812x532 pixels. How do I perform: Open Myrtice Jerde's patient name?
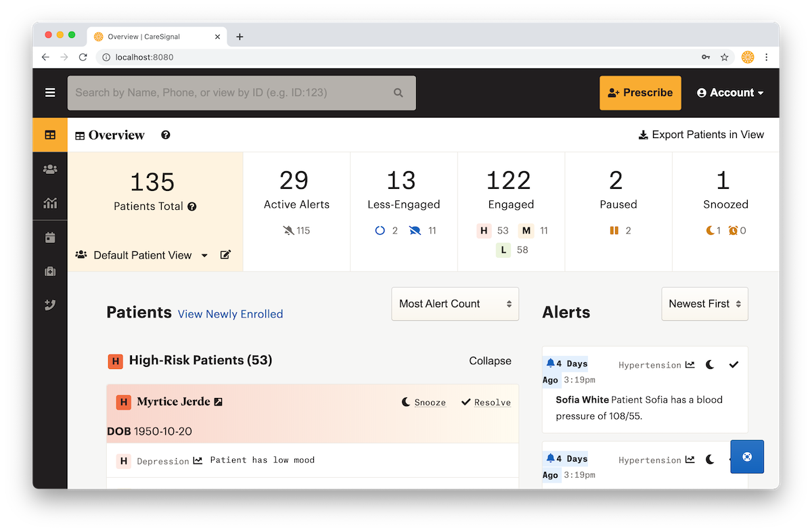(x=173, y=402)
